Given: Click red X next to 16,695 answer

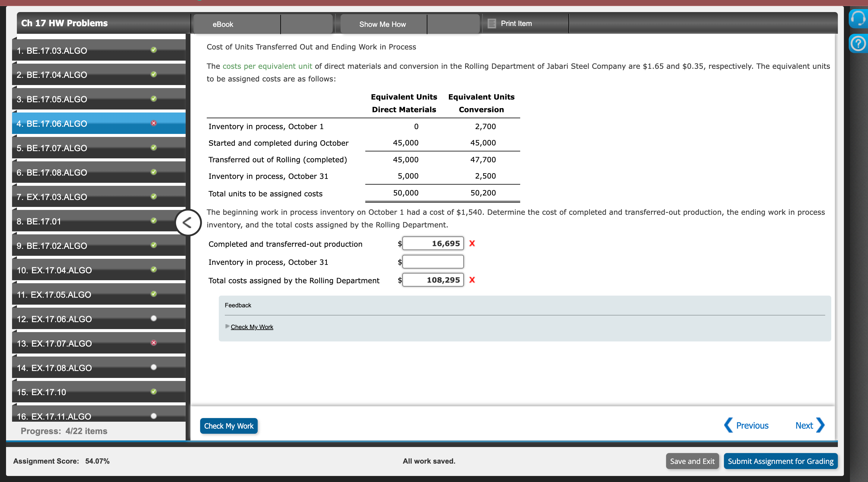Looking at the screenshot, I should tap(472, 243).
